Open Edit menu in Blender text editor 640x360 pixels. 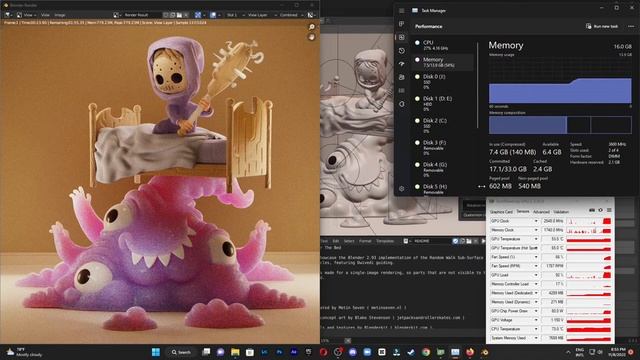pos(336,241)
